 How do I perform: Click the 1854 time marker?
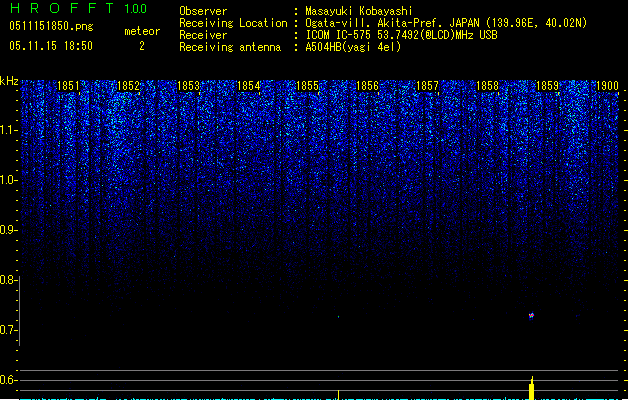[x=248, y=86]
